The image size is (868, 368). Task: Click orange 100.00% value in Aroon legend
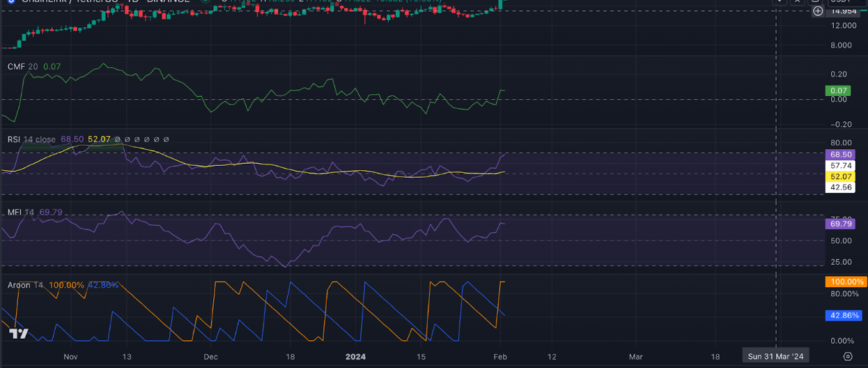[66, 285]
